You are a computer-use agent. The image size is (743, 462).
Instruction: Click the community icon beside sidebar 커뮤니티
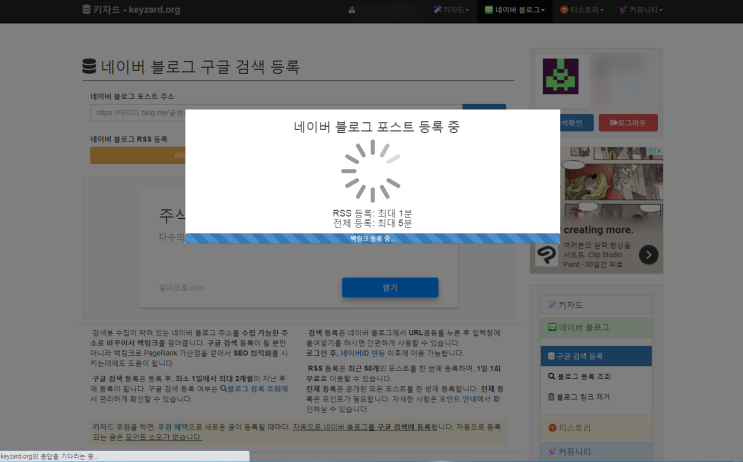(552, 452)
